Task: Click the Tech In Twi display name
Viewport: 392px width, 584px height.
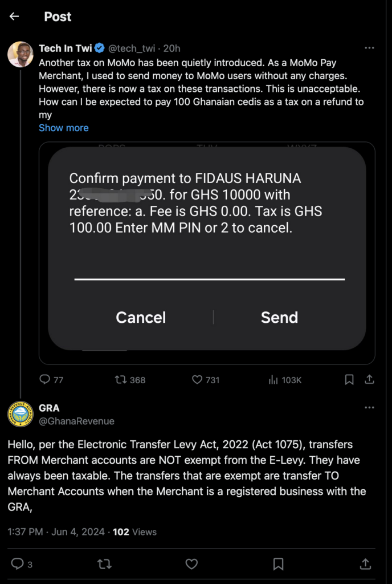Action: tap(65, 48)
